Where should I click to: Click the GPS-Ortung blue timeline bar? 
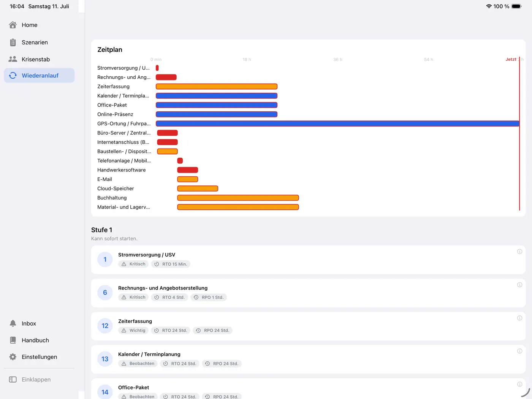337,123
